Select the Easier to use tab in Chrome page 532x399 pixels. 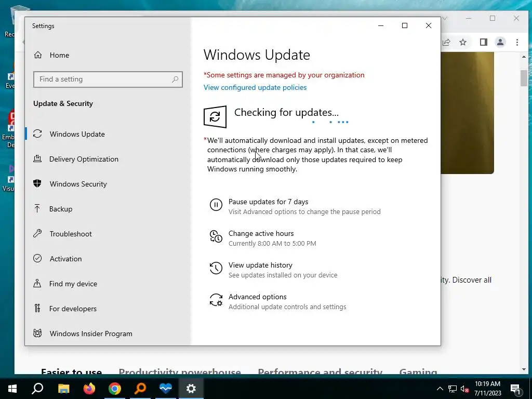point(71,371)
